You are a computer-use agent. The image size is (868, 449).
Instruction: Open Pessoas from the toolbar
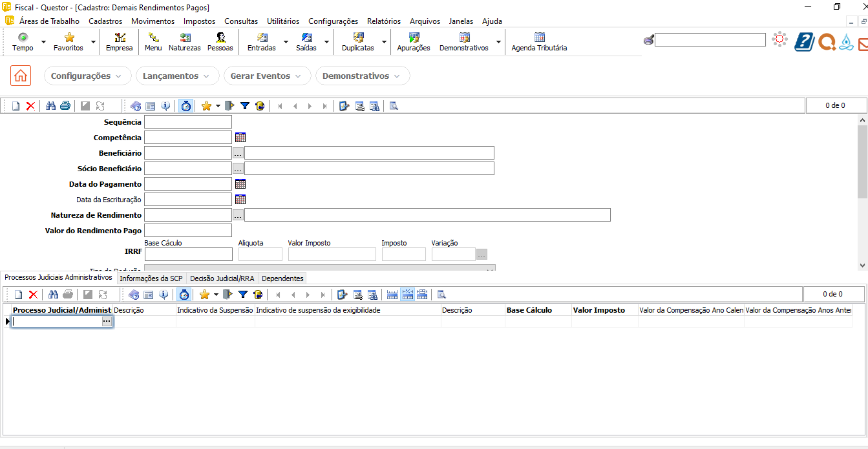point(220,42)
